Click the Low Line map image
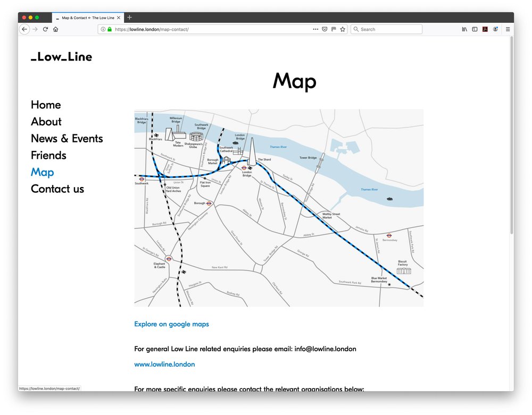The image size is (532, 415). coord(279,208)
